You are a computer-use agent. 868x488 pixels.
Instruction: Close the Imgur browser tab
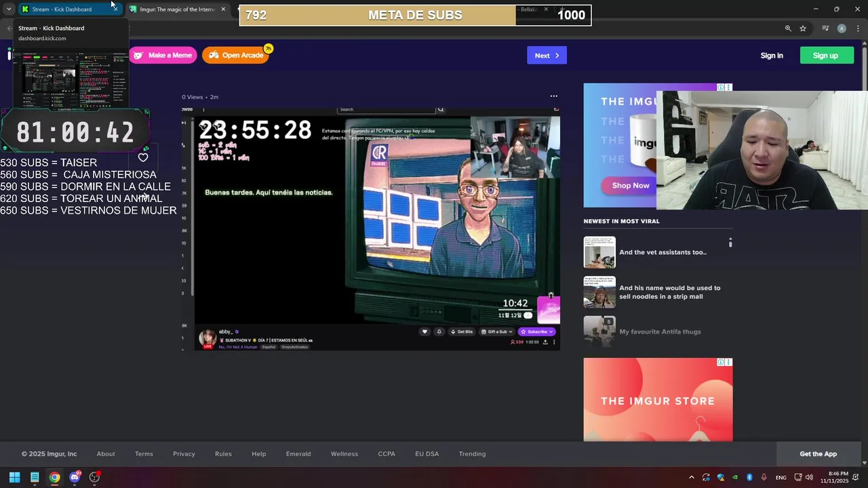[223, 9]
